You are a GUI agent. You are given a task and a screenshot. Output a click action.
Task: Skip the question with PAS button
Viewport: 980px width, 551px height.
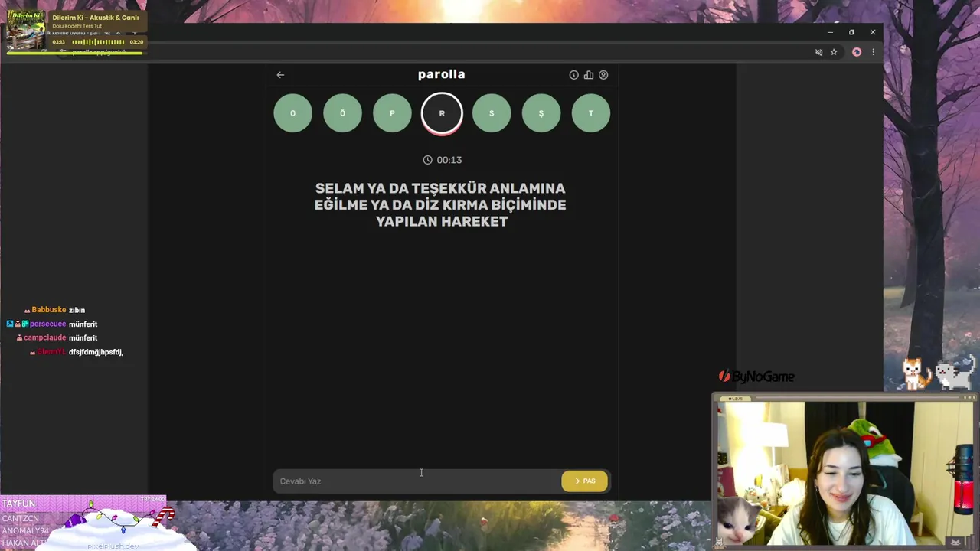[x=584, y=481]
